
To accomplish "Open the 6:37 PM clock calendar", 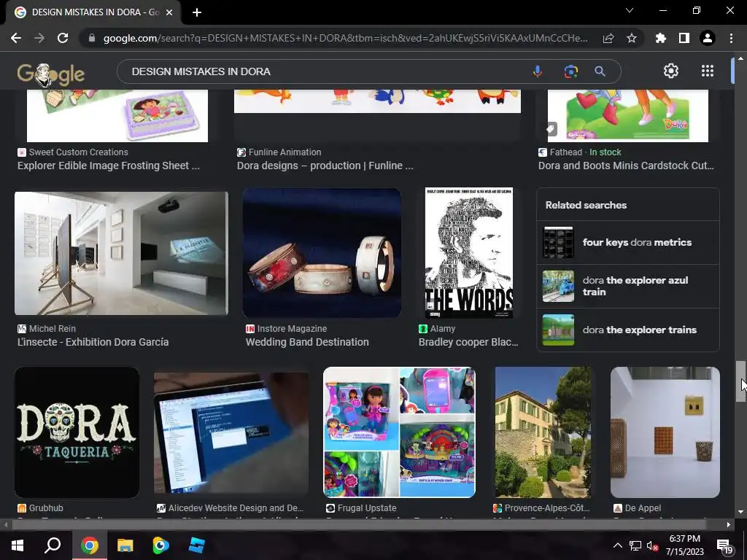I will coord(684,545).
